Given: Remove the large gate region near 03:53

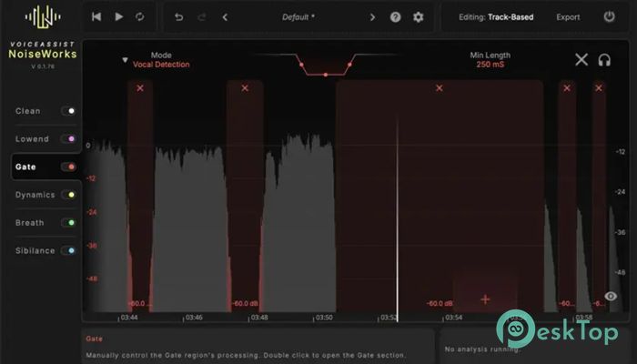Looking at the screenshot, I should [440, 88].
